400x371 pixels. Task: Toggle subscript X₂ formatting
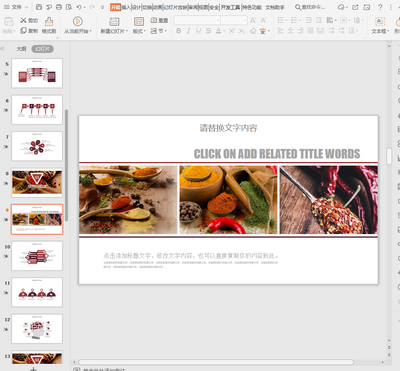[242, 31]
